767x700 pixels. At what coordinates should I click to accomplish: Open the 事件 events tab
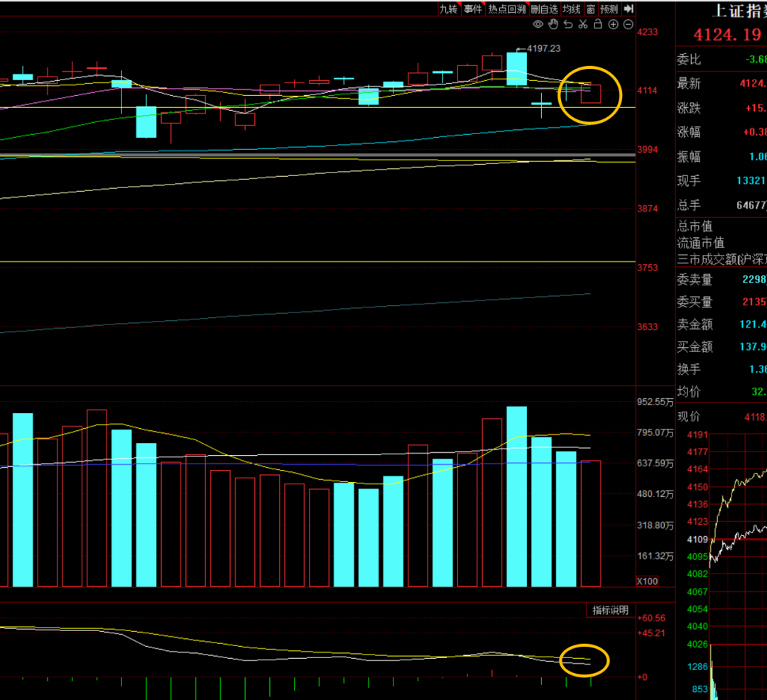click(473, 9)
